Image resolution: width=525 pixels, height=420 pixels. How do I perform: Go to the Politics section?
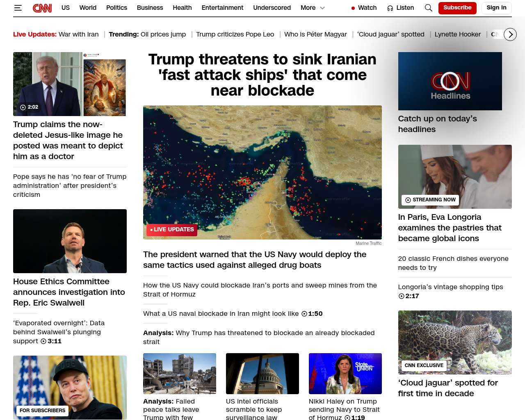pyautogui.click(x=116, y=8)
